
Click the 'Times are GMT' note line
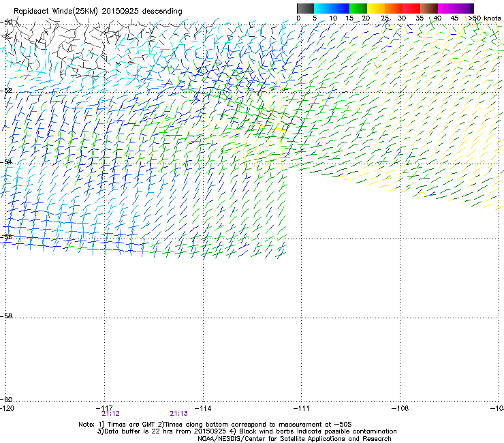[215, 425]
